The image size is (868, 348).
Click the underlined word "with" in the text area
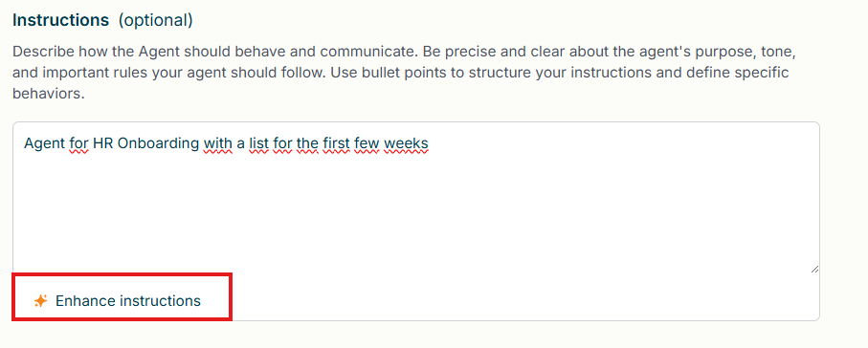coord(218,143)
